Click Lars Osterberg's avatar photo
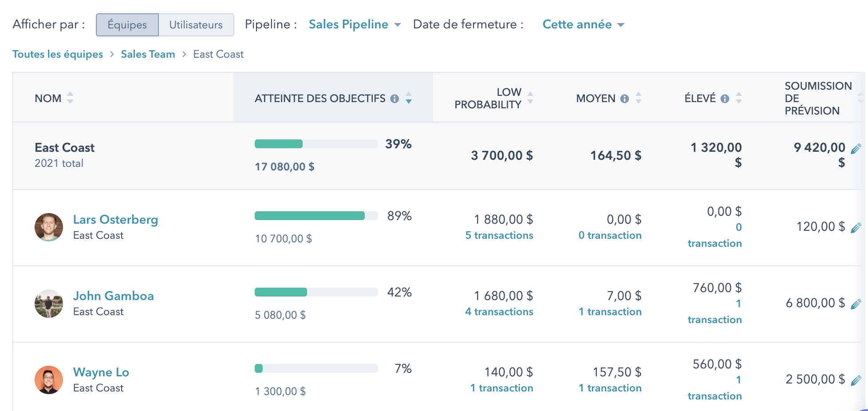Image resolution: width=868 pixels, height=411 pixels. click(49, 227)
